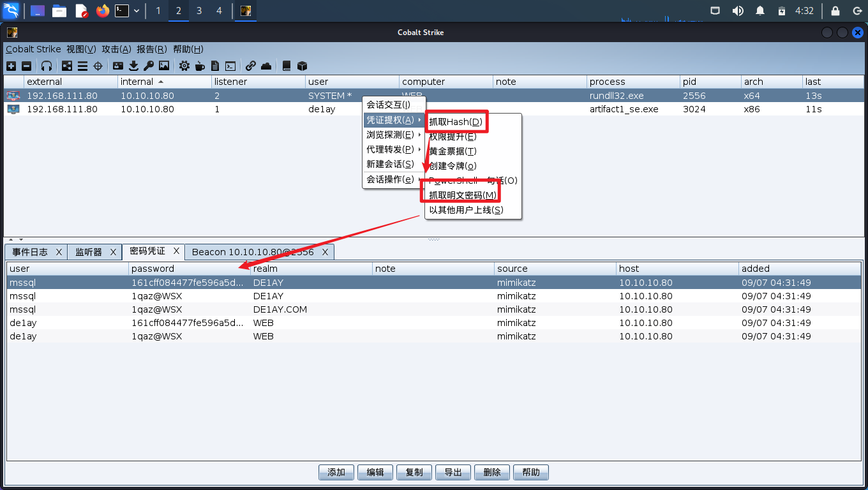Open keystrokes key icon
This screenshot has width=868, height=490.
(x=149, y=66)
